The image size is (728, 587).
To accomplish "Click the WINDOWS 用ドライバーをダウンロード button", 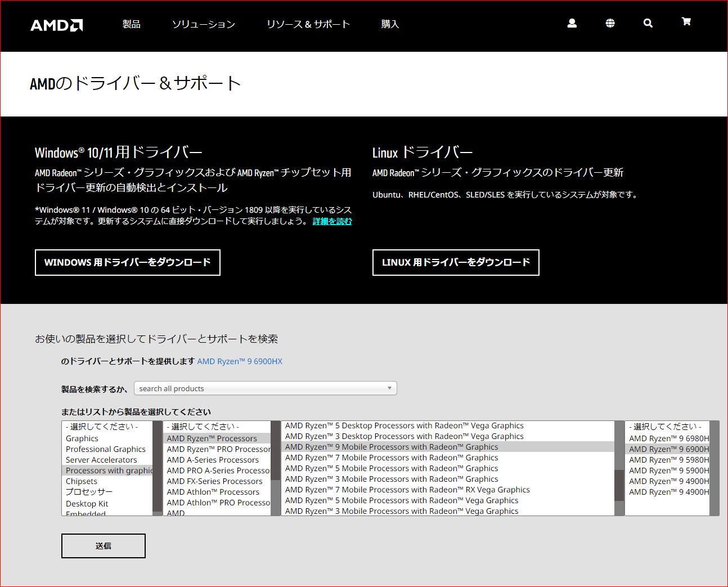I will (x=127, y=262).
